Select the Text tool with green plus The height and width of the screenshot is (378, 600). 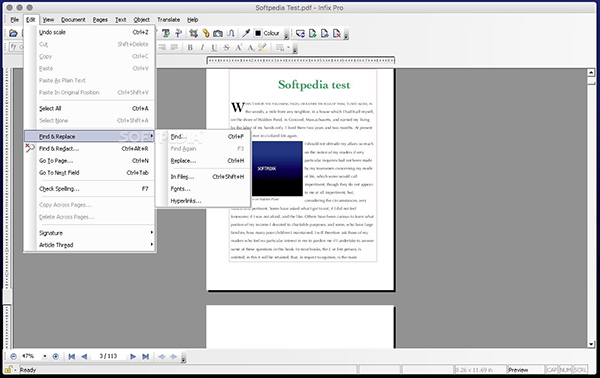click(166, 33)
